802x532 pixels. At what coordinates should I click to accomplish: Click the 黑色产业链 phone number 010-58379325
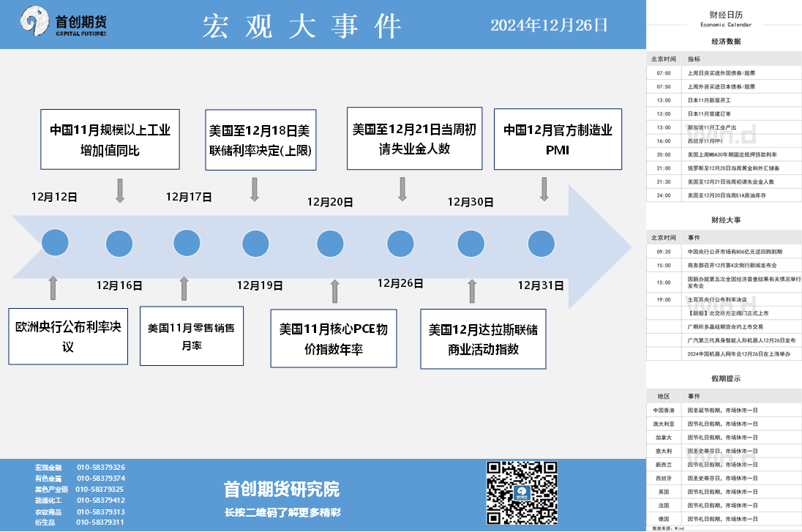click(100, 489)
